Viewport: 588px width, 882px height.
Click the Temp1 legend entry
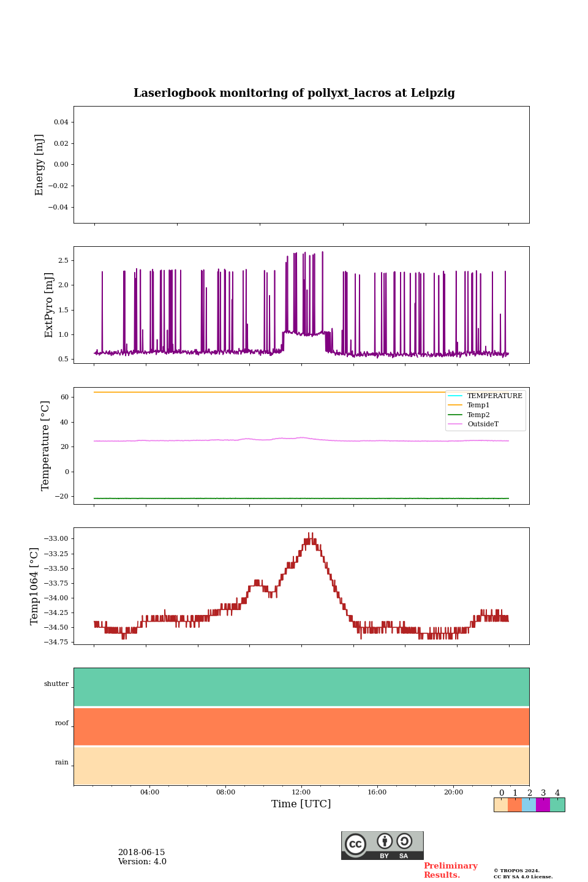coord(469,405)
